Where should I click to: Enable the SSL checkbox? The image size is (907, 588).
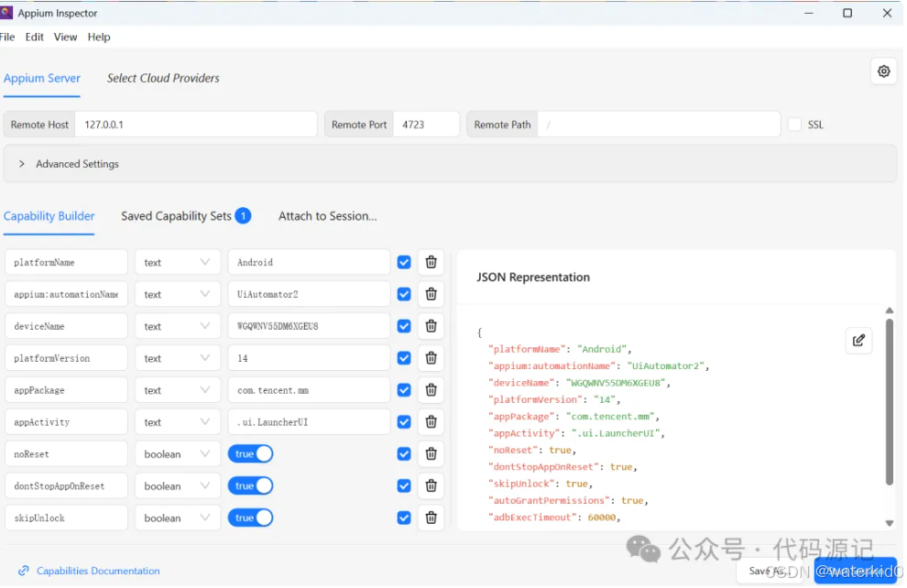click(x=797, y=125)
